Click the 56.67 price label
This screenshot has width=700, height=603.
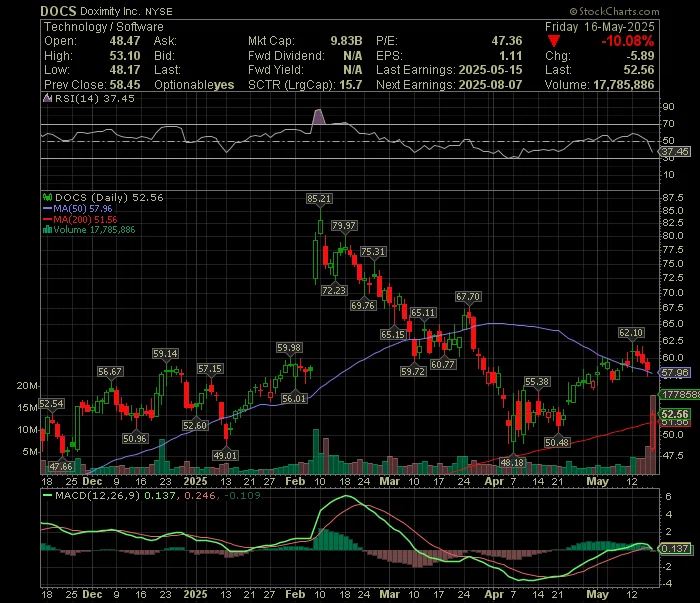coord(110,371)
